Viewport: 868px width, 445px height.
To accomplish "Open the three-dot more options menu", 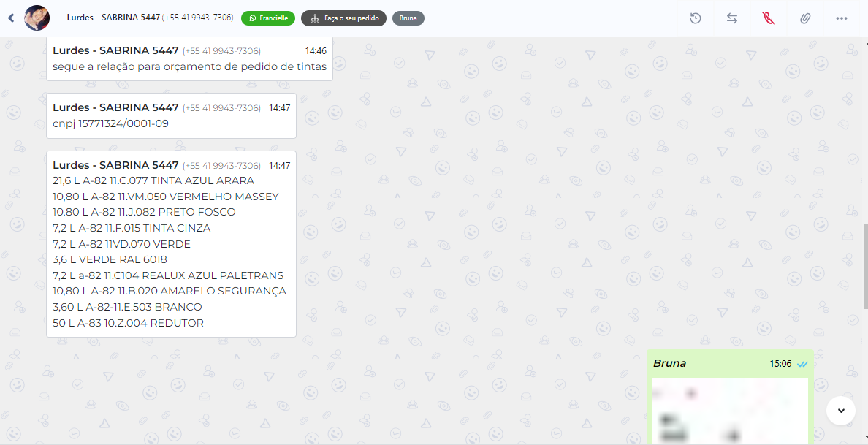I will (842, 18).
